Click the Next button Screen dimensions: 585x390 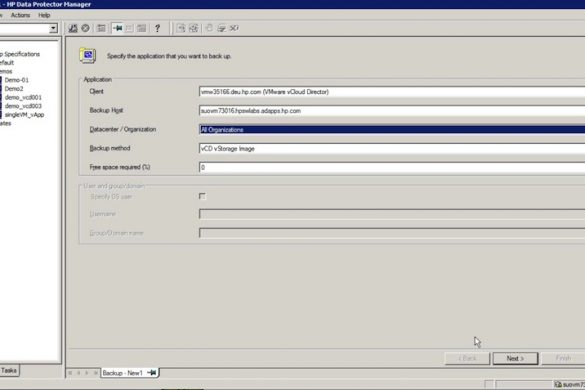(x=515, y=358)
